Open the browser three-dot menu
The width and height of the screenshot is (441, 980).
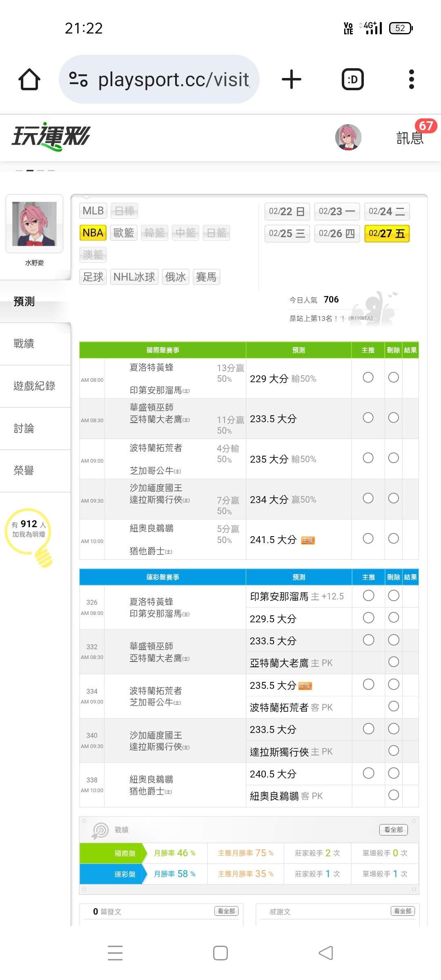click(x=411, y=79)
